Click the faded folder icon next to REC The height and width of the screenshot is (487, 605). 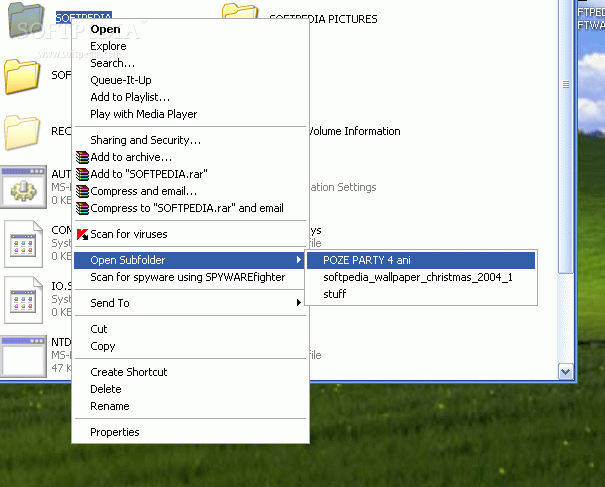(x=22, y=132)
